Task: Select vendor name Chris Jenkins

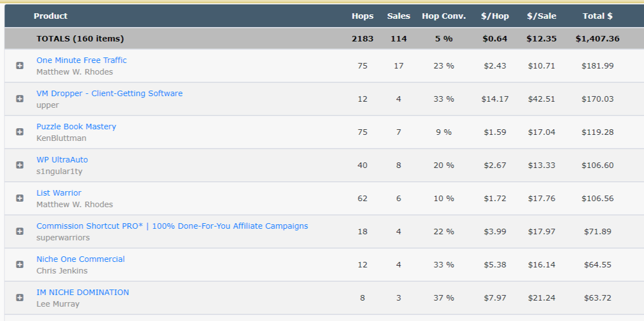Action: click(62, 271)
